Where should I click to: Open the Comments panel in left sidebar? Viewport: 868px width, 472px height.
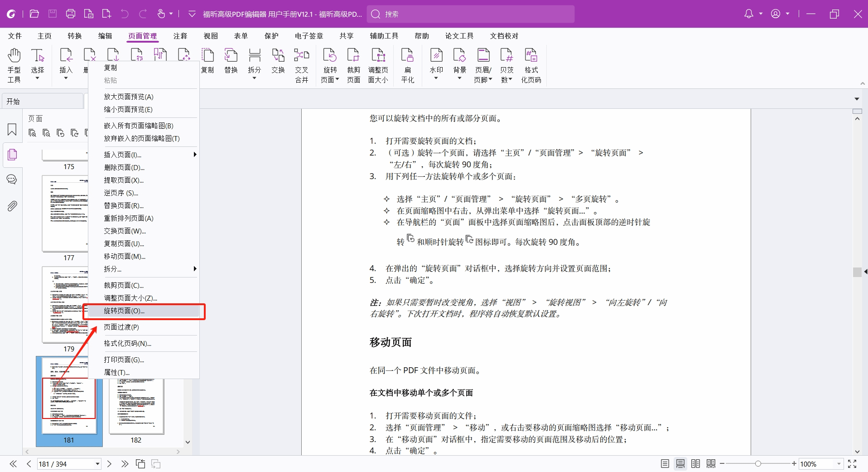coord(12,180)
